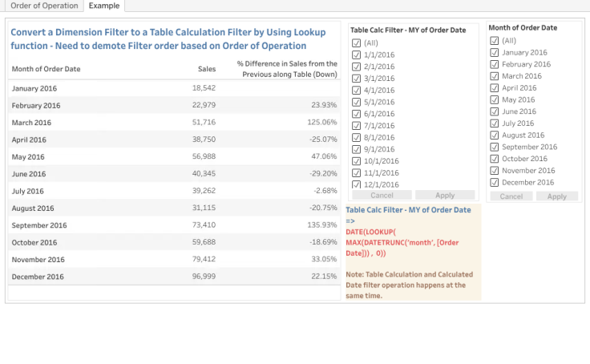The image size is (590, 364).
Task: Toggle the 12/1/2016 checkbox
Action: tap(356, 184)
